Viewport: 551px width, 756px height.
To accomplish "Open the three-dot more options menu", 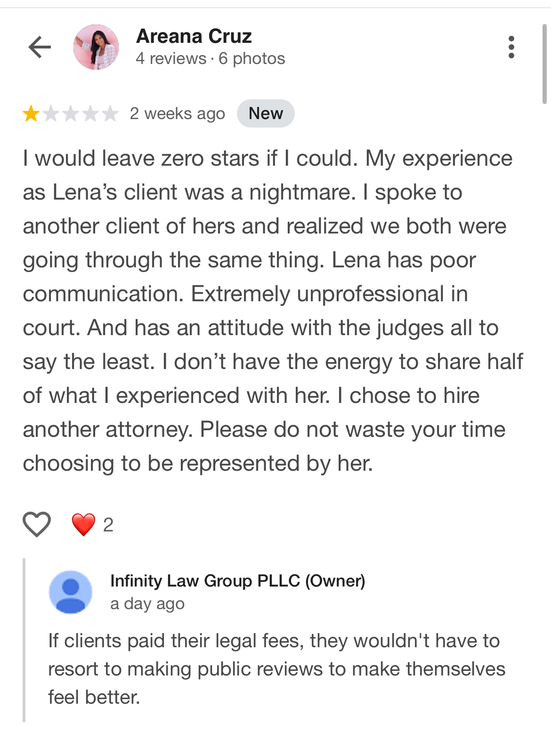I will coord(511,47).
